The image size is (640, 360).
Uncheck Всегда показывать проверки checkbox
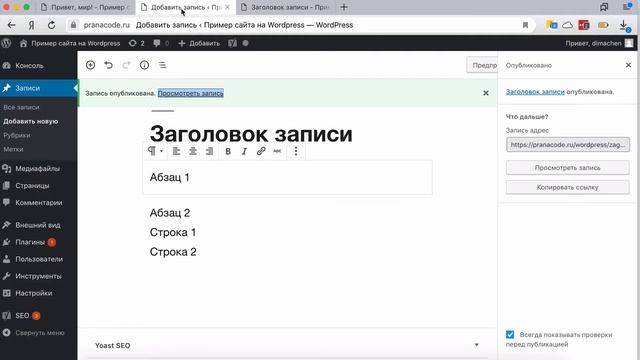(510, 335)
